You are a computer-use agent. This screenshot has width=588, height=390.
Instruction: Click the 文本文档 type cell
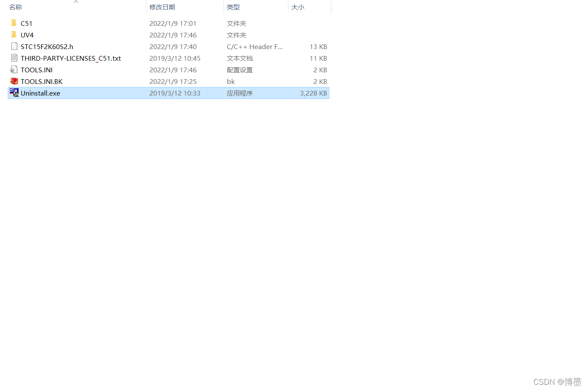coord(240,58)
